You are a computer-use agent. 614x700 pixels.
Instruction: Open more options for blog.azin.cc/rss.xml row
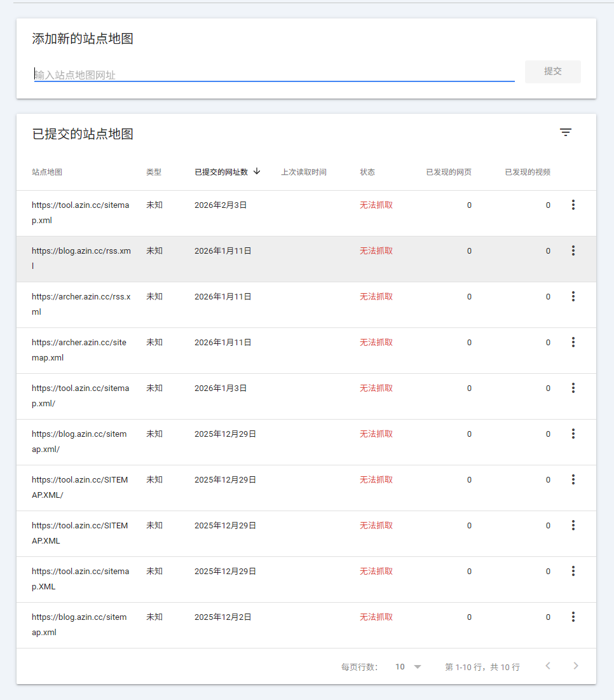coord(573,250)
